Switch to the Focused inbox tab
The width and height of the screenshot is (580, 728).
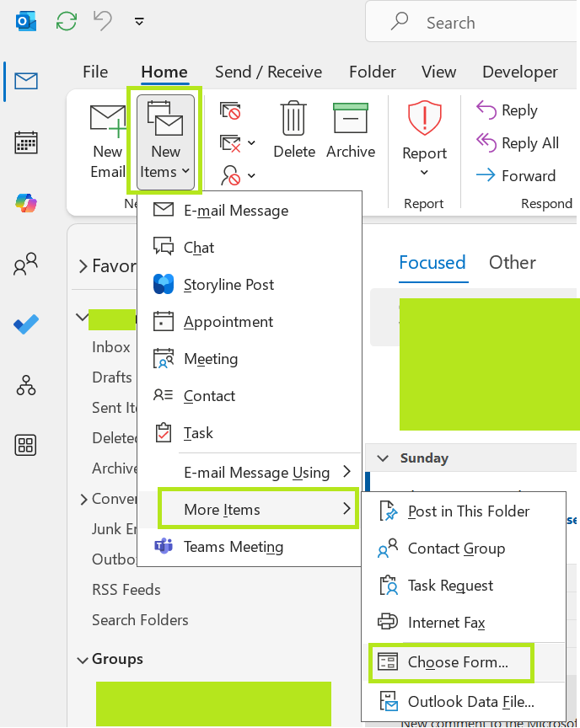click(432, 263)
